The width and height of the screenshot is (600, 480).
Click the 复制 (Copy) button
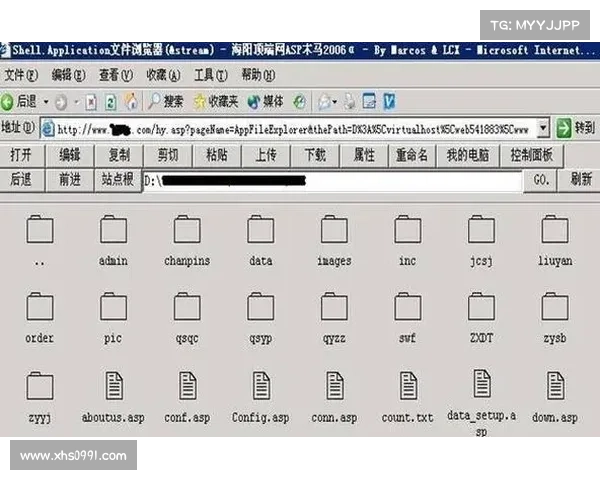click(x=119, y=155)
